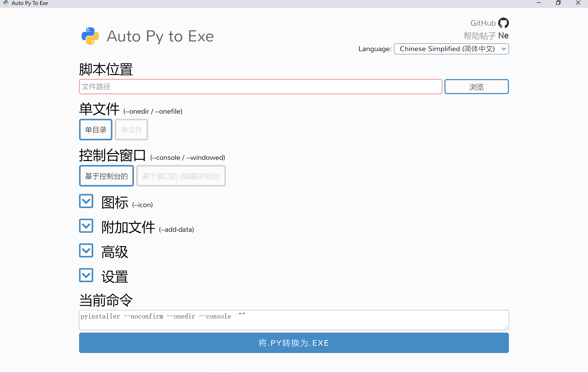Open the GitHub text link
This screenshot has height=373, width=588.
tap(483, 23)
